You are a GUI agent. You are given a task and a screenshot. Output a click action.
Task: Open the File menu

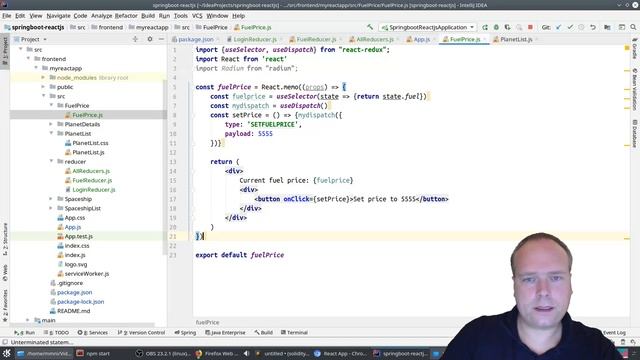7,16
